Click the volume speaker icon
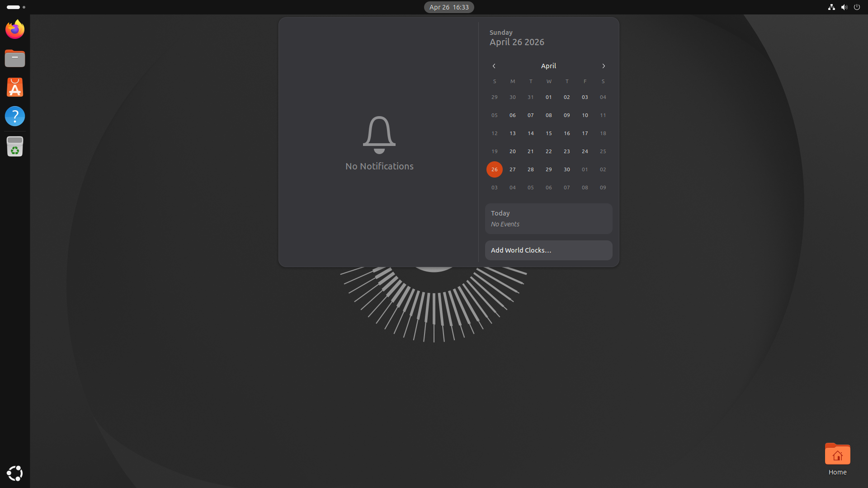 [x=844, y=7]
